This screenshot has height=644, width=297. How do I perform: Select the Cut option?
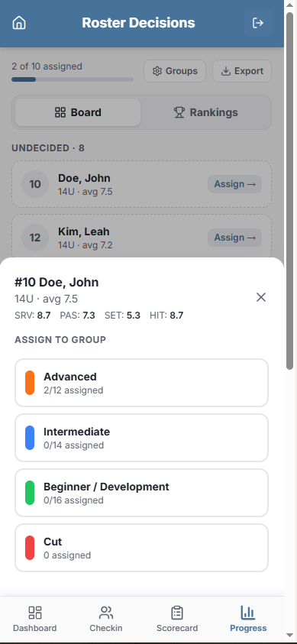pyautogui.click(x=141, y=548)
